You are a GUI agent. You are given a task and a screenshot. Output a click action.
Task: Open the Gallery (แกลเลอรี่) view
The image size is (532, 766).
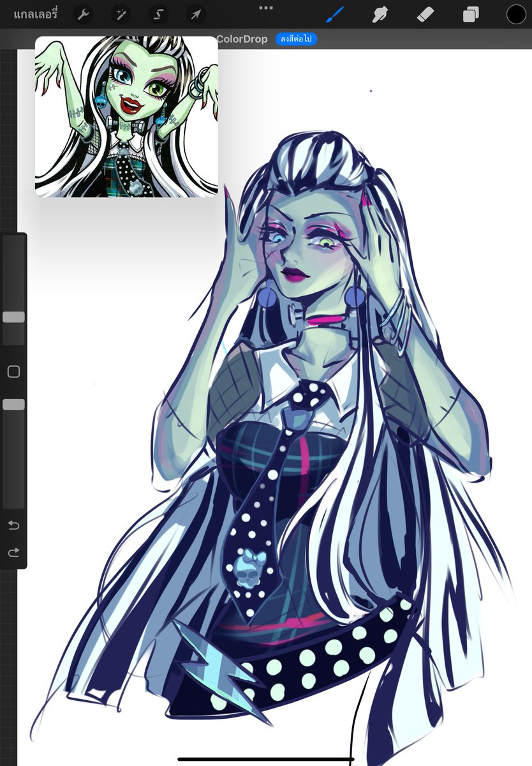coord(35,13)
